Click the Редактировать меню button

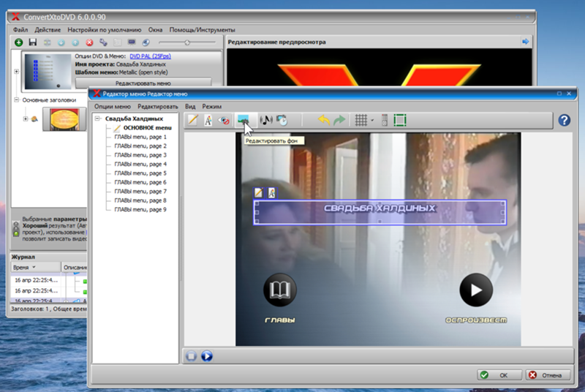point(143,83)
